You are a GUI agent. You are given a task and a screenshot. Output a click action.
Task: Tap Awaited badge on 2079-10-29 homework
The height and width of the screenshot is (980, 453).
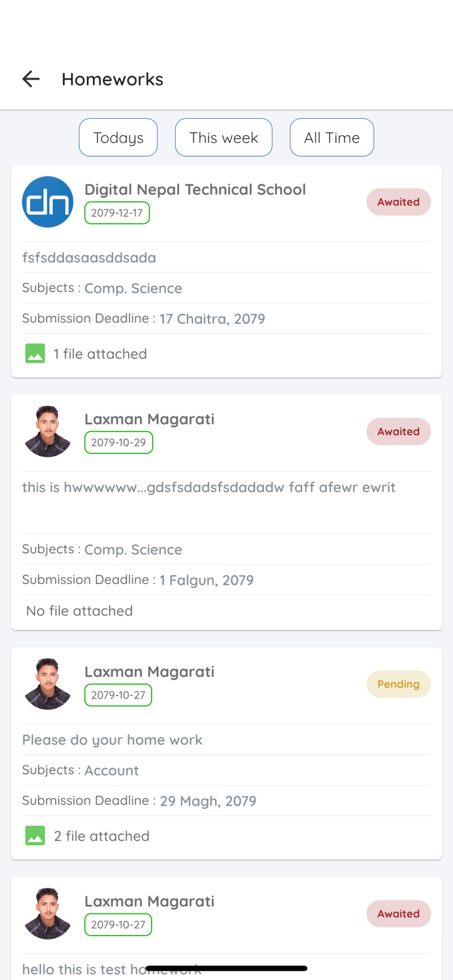tap(398, 431)
